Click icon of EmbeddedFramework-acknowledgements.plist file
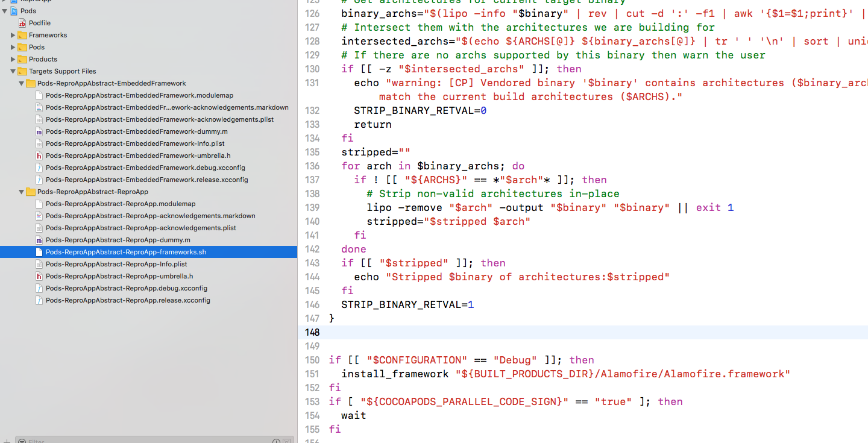 pos(39,119)
